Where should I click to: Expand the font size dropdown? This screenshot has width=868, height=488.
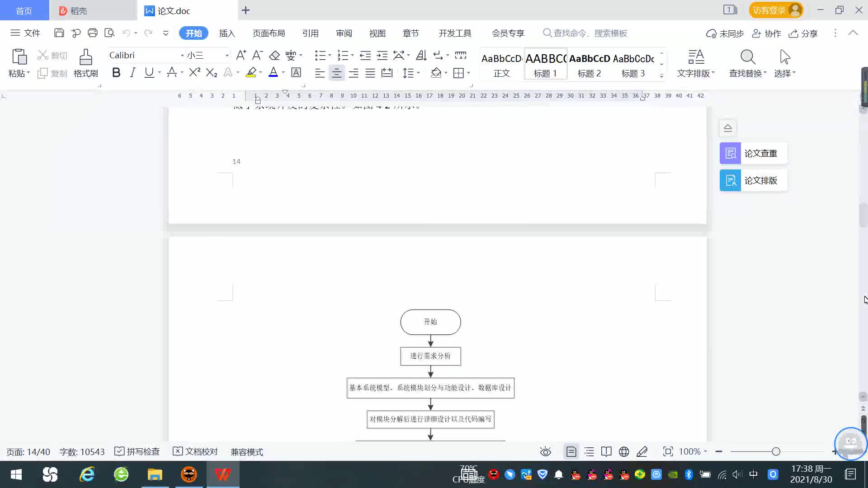[x=227, y=55]
